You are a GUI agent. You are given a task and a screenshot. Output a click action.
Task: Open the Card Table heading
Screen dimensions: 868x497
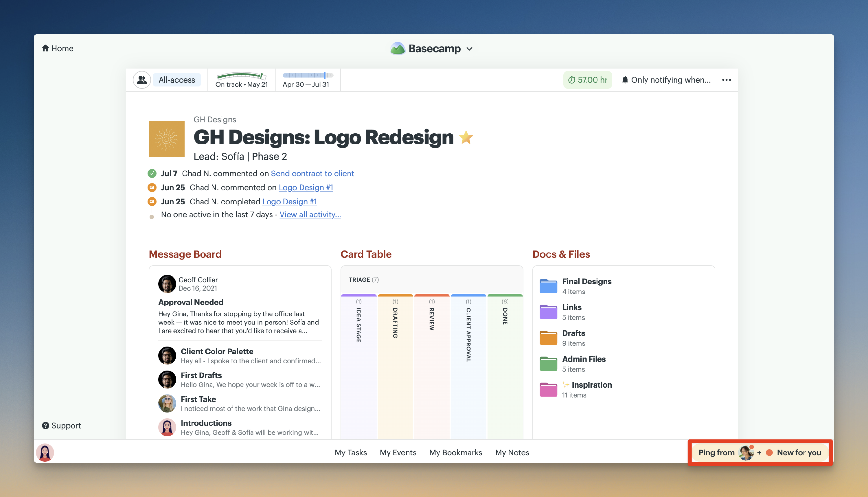coord(366,254)
